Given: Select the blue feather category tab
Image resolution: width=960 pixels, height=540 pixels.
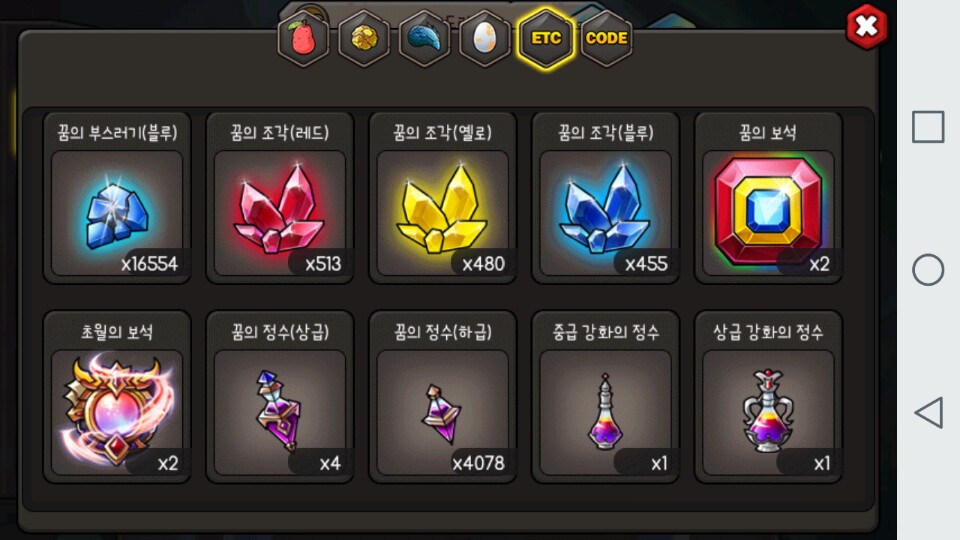Looking at the screenshot, I should point(424,39).
